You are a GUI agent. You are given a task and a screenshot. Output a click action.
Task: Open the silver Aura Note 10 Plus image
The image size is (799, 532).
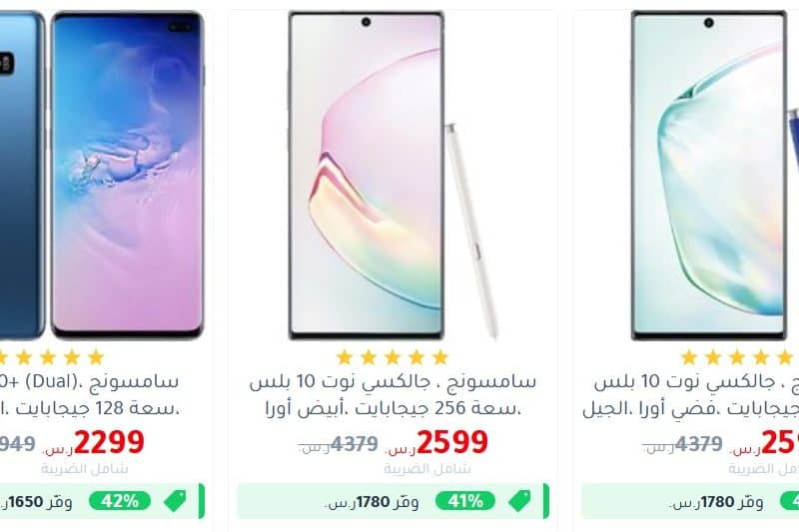pos(714,176)
